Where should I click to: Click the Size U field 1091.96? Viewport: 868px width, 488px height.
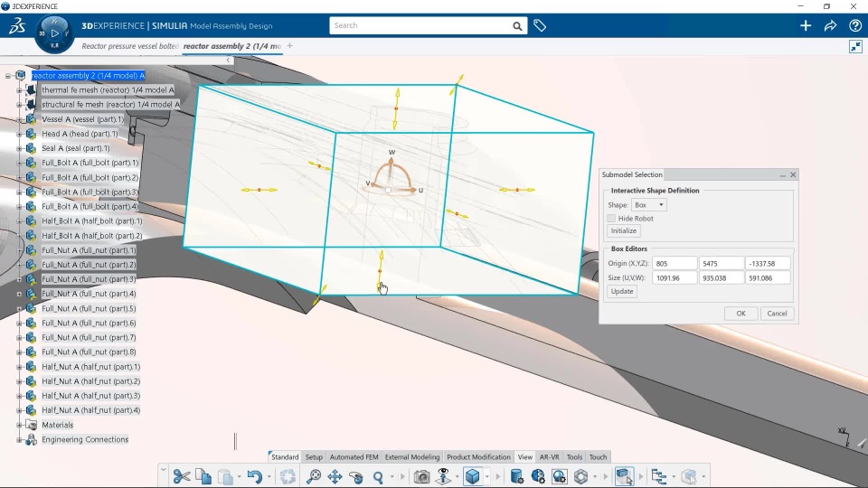click(675, 278)
